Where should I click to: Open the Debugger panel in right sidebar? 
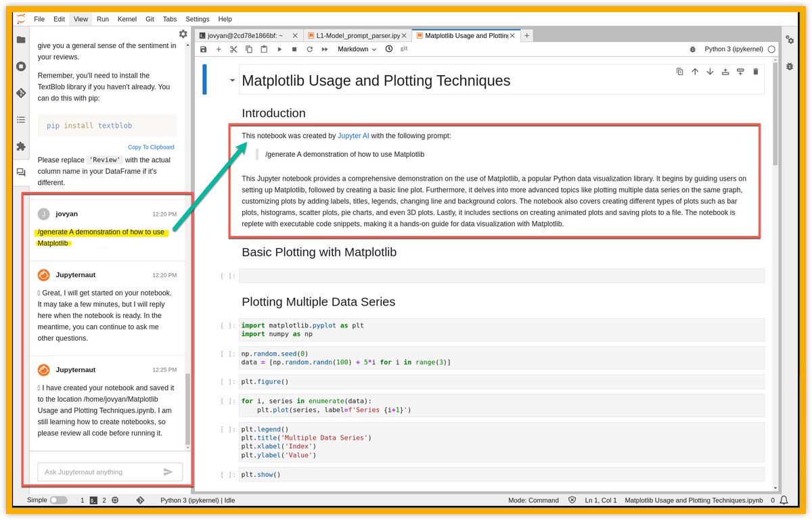point(790,66)
